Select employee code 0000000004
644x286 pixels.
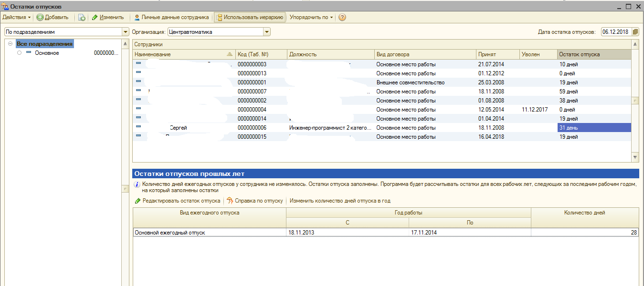click(x=252, y=110)
